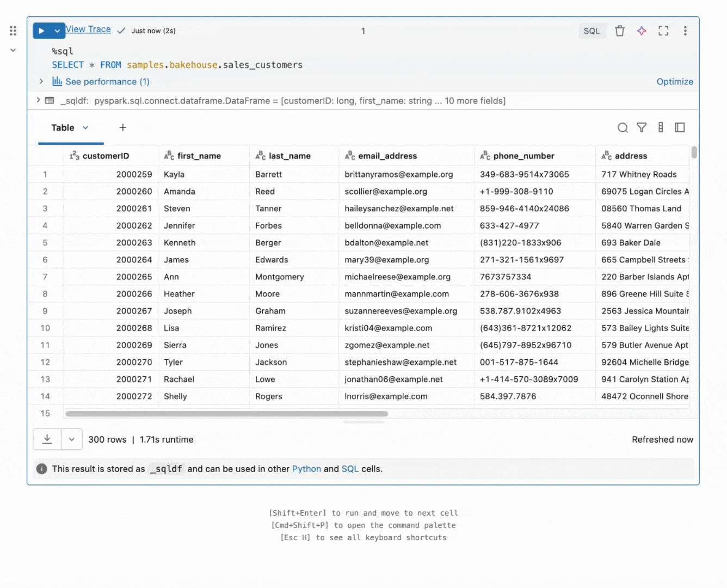The width and height of the screenshot is (727, 588).
Task: Toggle the SQL language badge
Action: click(592, 31)
